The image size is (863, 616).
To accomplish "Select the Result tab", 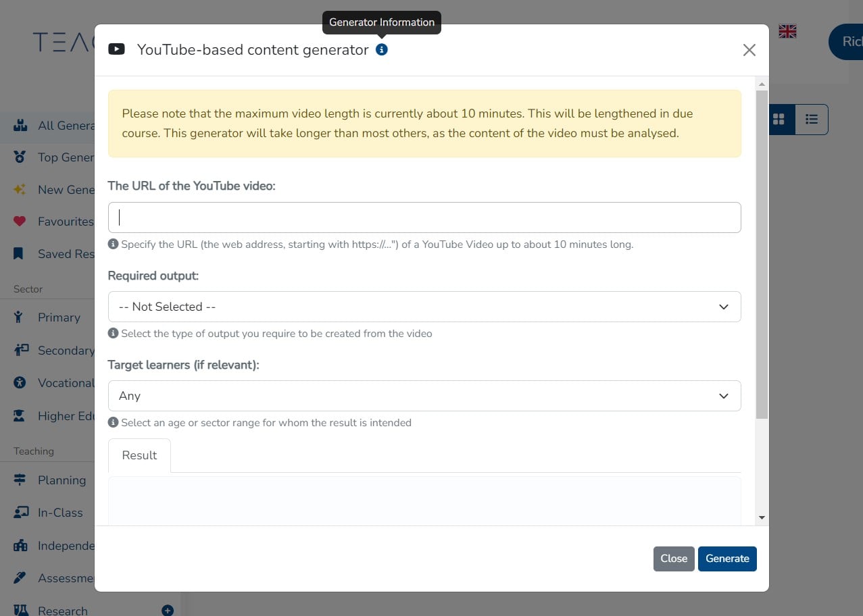I will 139,455.
